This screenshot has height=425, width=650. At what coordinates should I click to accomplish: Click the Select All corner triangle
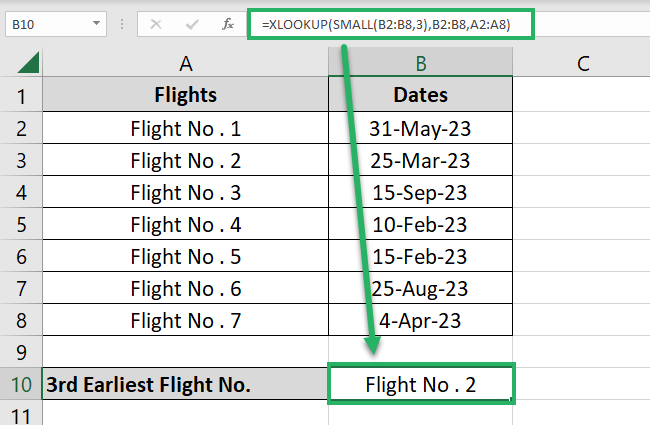pos(26,63)
